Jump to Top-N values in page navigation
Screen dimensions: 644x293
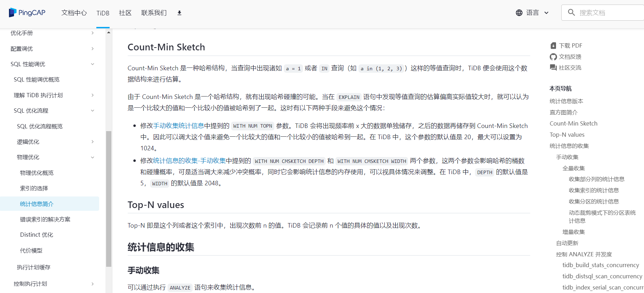click(567, 135)
